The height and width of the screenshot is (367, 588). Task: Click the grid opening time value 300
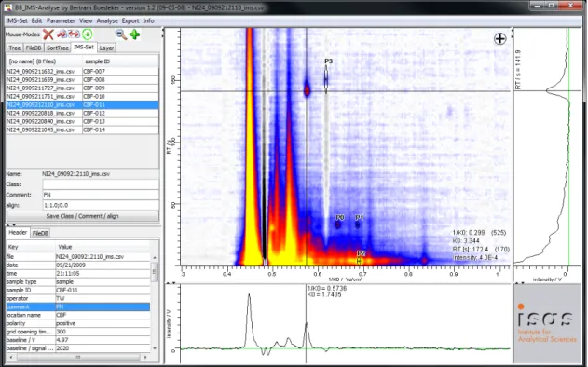[x=103, y=332]
